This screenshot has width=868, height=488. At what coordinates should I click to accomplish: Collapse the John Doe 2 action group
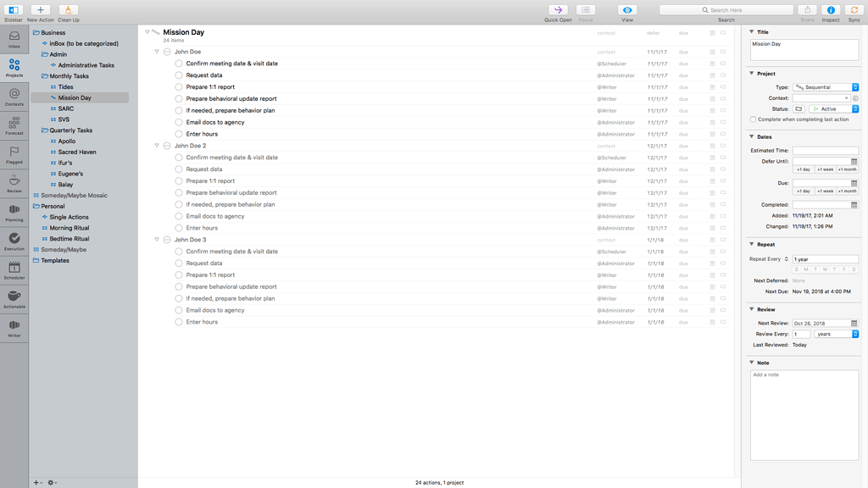[x=157, y=146]
